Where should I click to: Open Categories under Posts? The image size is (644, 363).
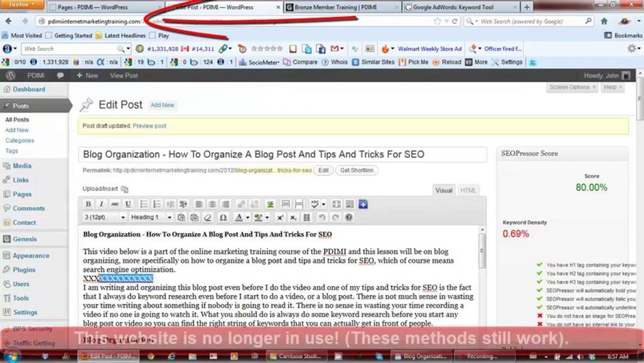coord(20,141)
